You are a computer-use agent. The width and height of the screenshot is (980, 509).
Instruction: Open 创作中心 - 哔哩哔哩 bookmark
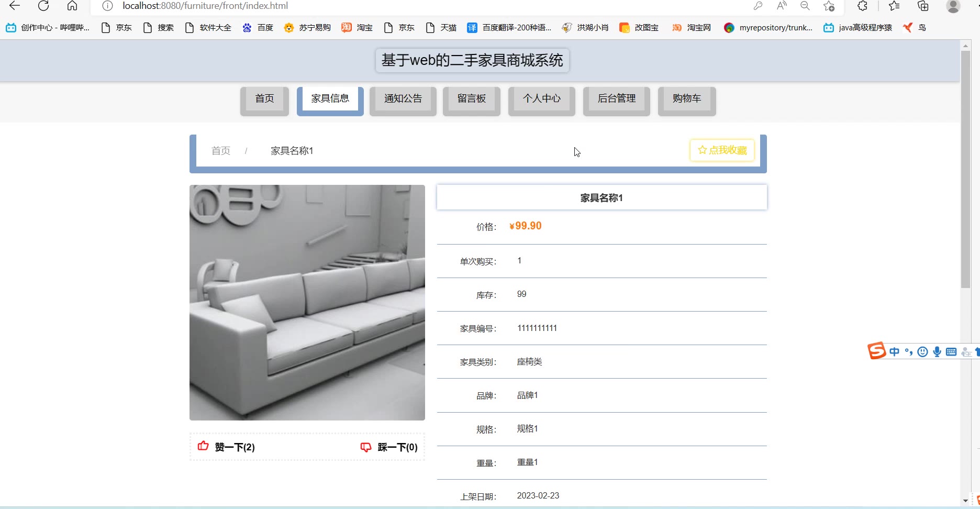(48, 28)
